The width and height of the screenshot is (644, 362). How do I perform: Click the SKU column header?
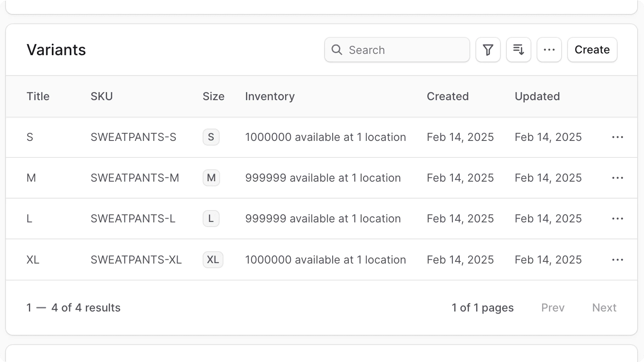coord(102,96)
